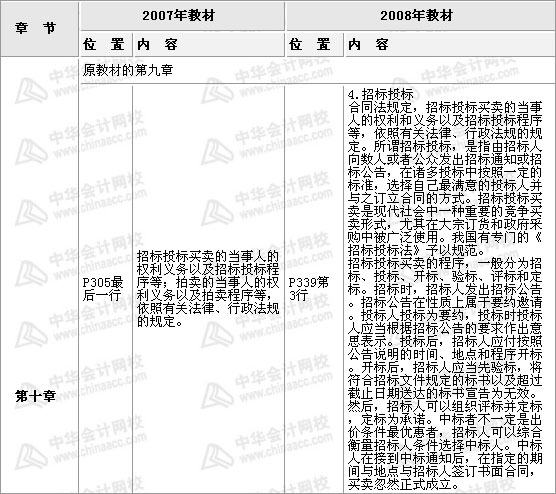
Task: Select the 原教材的第九章 row text
Action: click(128, 70)
